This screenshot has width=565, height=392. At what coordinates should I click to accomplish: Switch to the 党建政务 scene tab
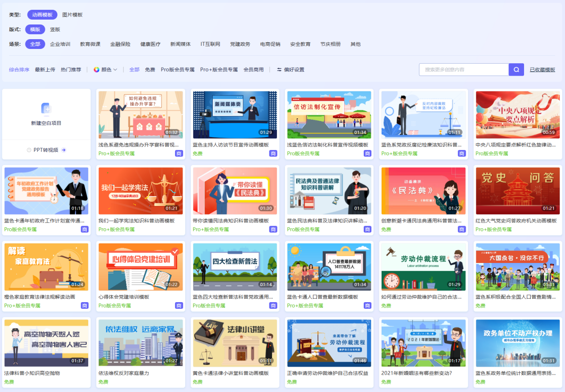[x=240, y=44]
